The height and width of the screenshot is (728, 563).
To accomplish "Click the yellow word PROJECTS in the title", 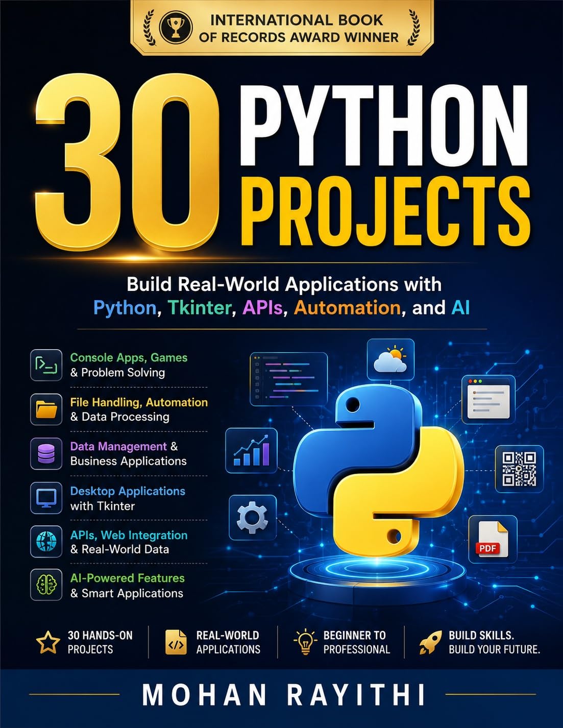I will (385, 210).
